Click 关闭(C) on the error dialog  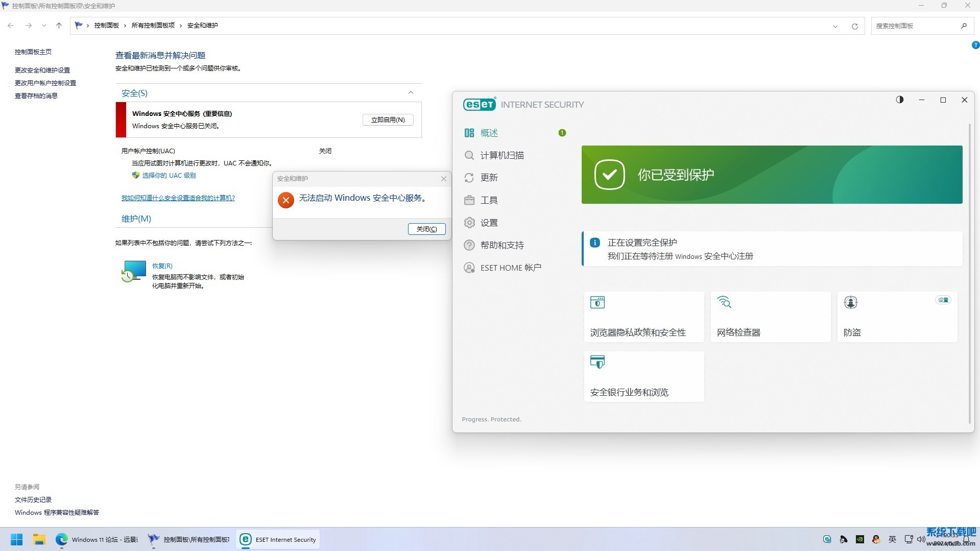[426, 229]
